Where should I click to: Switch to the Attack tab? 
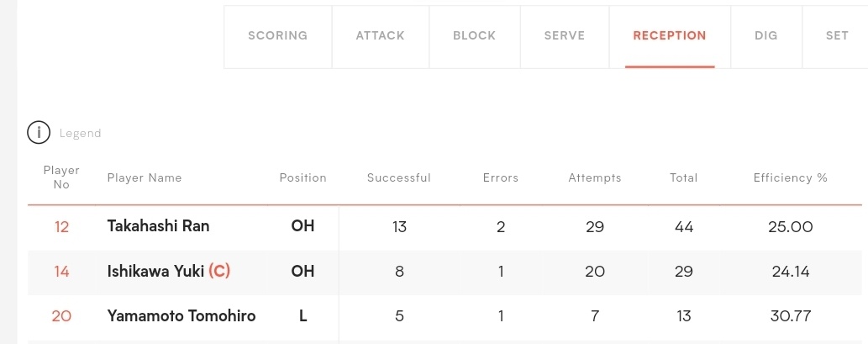[x=381, y=36]
